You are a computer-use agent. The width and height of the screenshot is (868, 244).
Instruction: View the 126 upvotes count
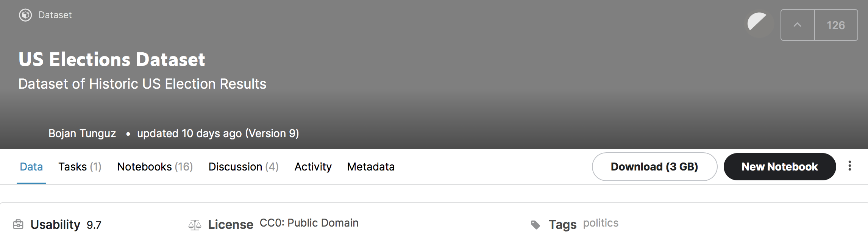click(836, 25)
